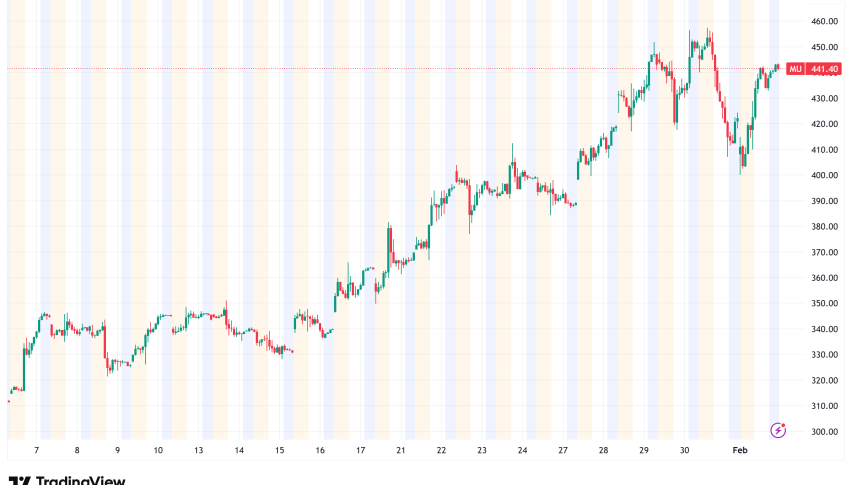Screen dimensions: 852x485
Task: Click the 400.00 price scale label
Action: pos(825,175)
